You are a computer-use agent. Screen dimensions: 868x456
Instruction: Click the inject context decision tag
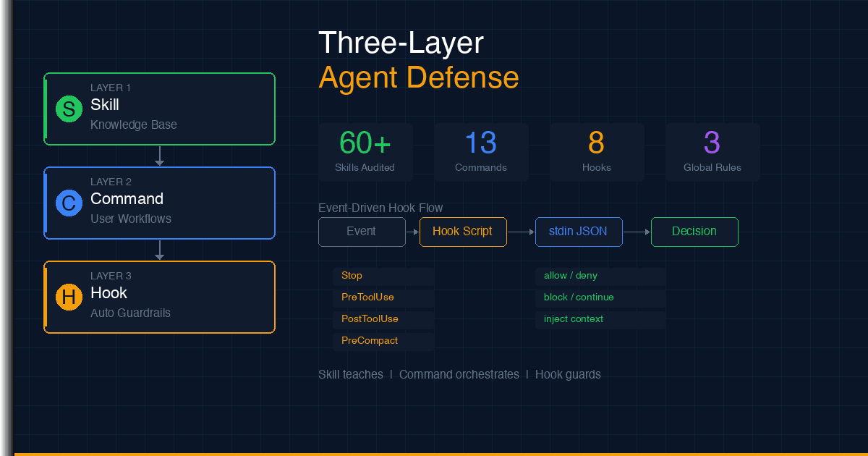click(600, 319)
